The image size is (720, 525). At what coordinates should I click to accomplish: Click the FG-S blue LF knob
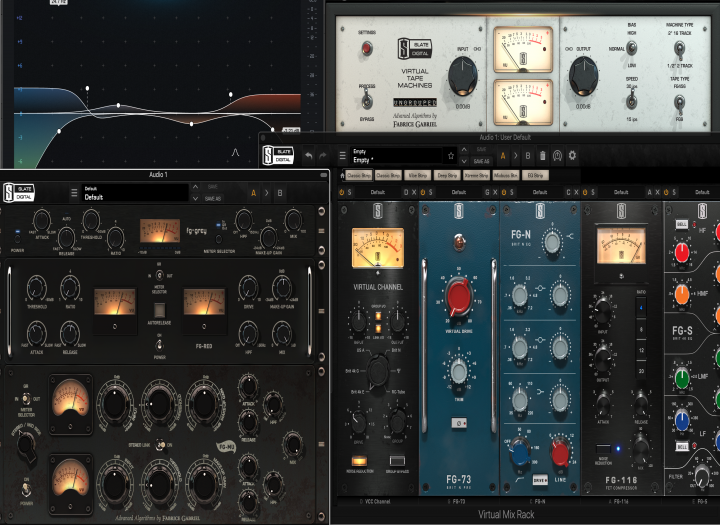point(682,419)
